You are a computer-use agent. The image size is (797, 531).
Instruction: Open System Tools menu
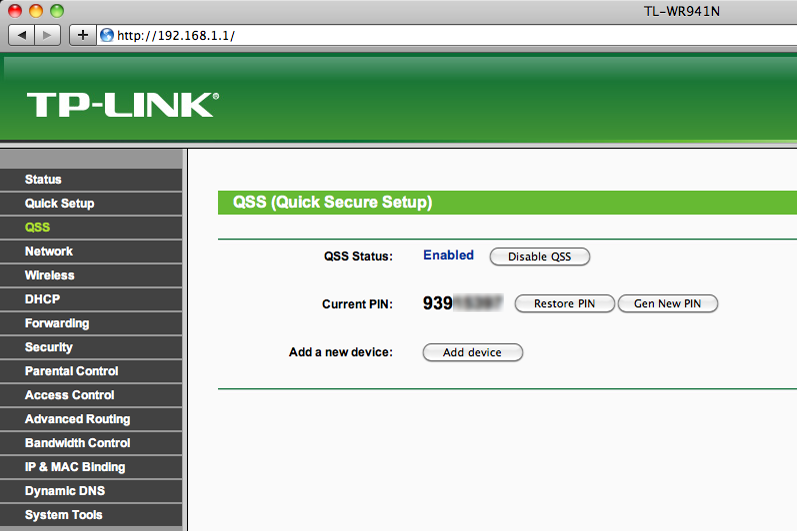(x=63, y=515)
